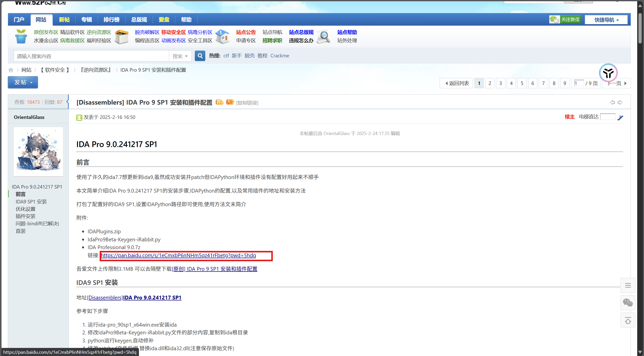The image size is (644, 356).
Task: Click the floating WeChat icon at right
Action: [628, 302]
